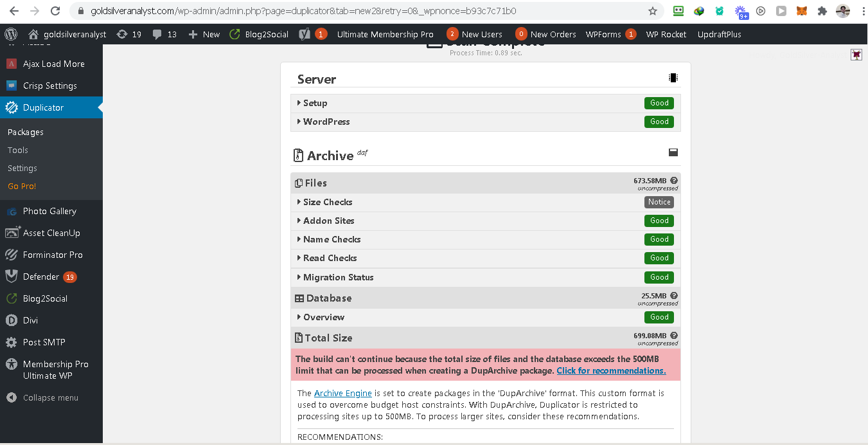
Task: Open updates counter showing 19
Action: 128,34
